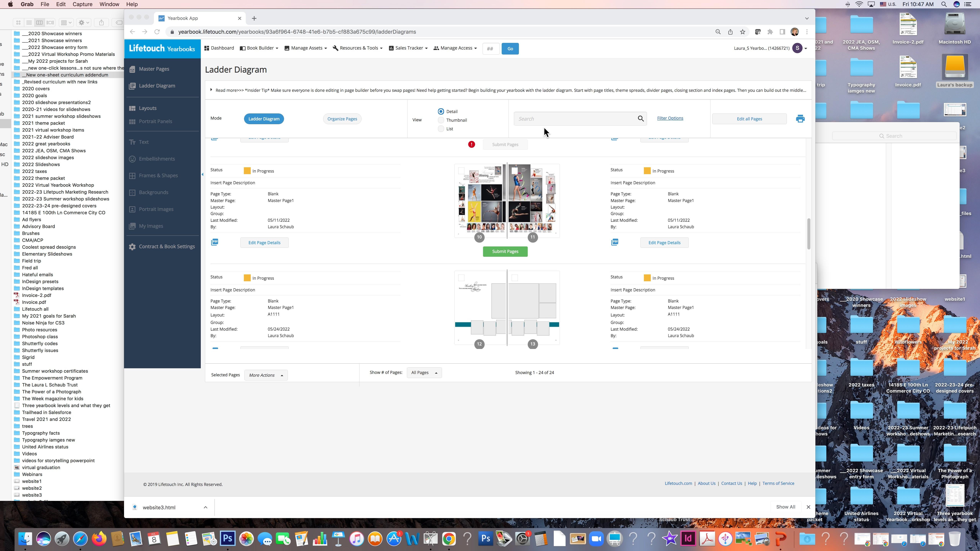Viewport: 980px width, 551px height.
Task: Click the red error alert icon
Action: (x=471, y=144)
